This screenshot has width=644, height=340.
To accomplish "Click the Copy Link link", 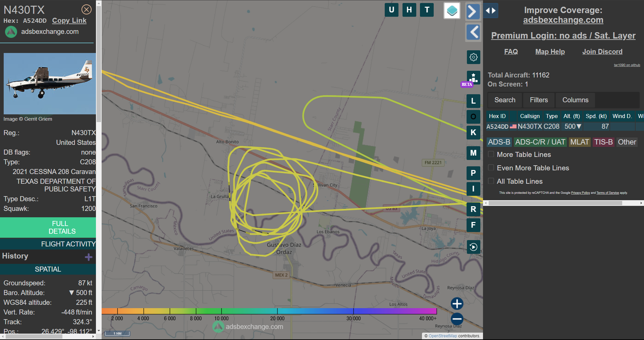I will pos(69,20).
